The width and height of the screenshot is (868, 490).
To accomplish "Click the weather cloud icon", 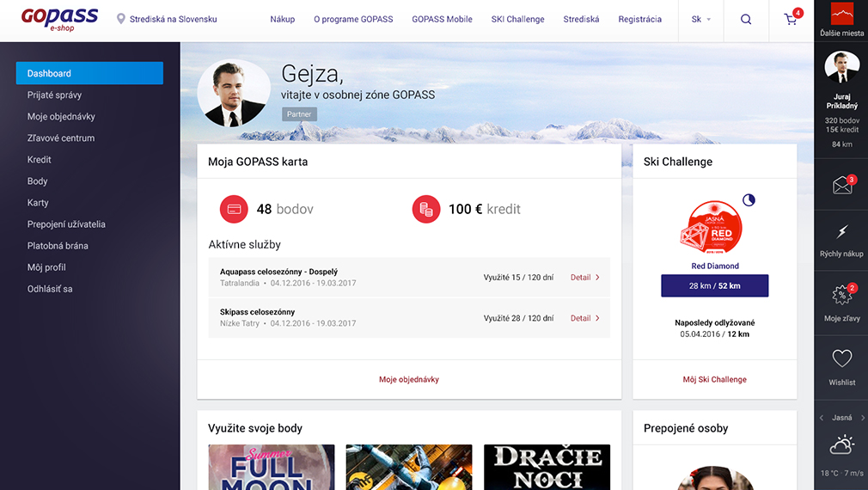I will pyautogui.click(x=842, y=445).
